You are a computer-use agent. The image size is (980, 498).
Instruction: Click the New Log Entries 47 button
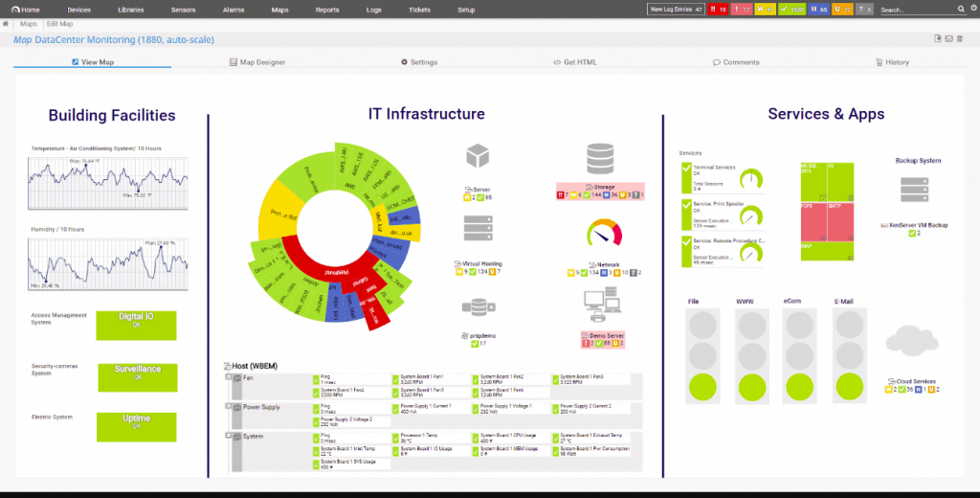(x=677, y=10)
